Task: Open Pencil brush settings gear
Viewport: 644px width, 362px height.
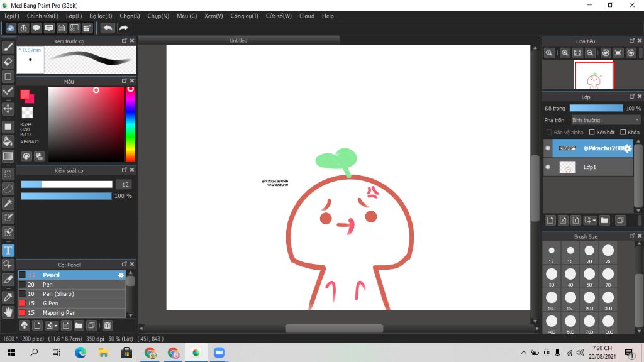Action: (x=121, y=275)
